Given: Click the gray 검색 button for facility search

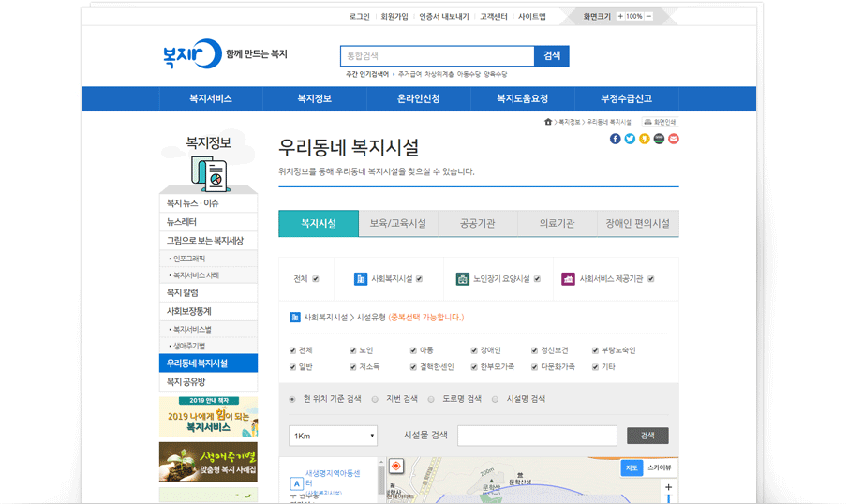Looking at the screenshot, I should (647, 436).
